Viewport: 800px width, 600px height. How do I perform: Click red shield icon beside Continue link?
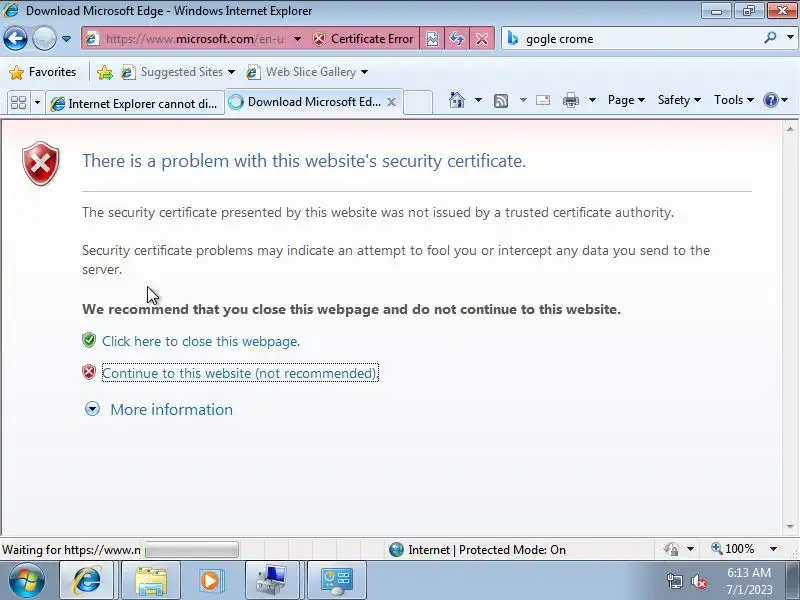coord(89,372)
